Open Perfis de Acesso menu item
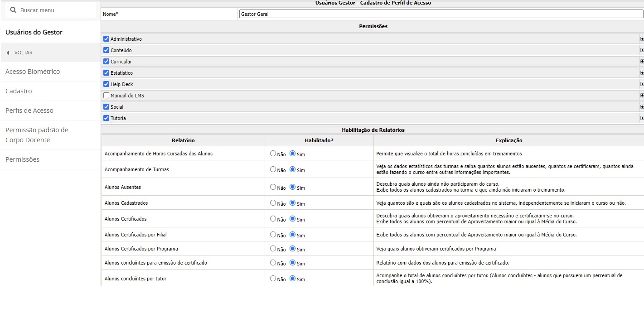 point(29,111)
